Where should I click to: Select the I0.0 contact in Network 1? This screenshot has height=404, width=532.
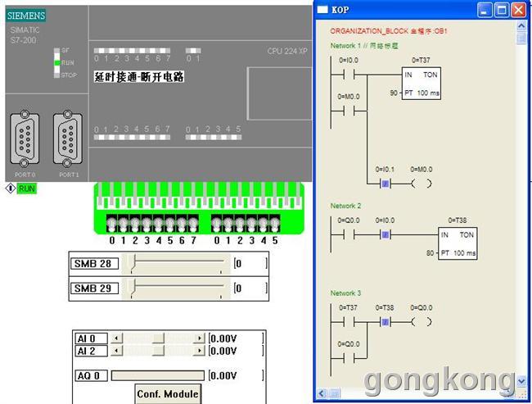click(x=349, y=75)
